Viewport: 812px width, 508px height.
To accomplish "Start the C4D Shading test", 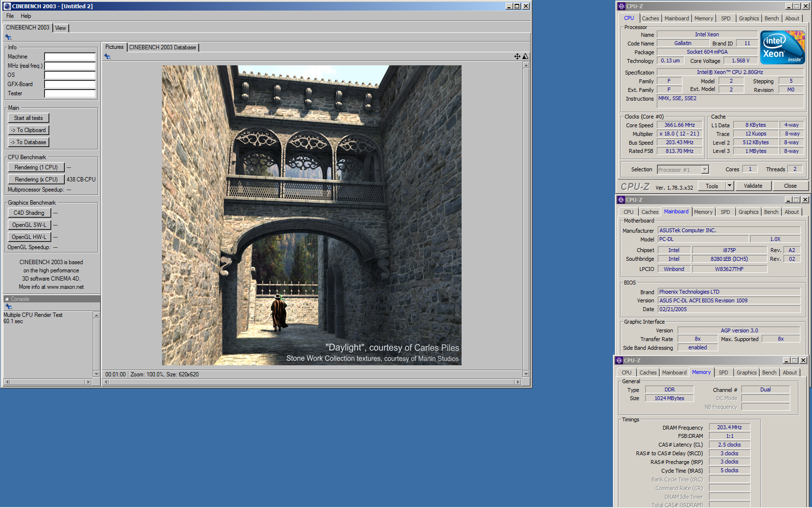I will 29,213.
